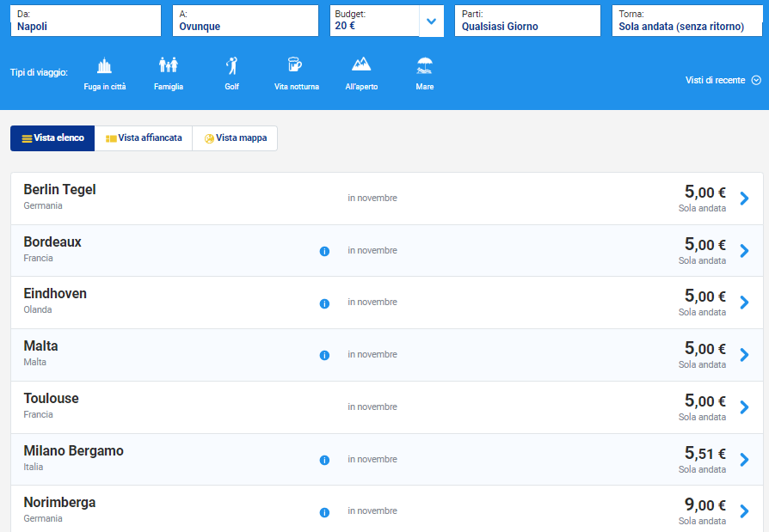The width and height of the screenshot is (769, 532).
Task: Switch to Vista mappa view
Action: tap(235, 138)
